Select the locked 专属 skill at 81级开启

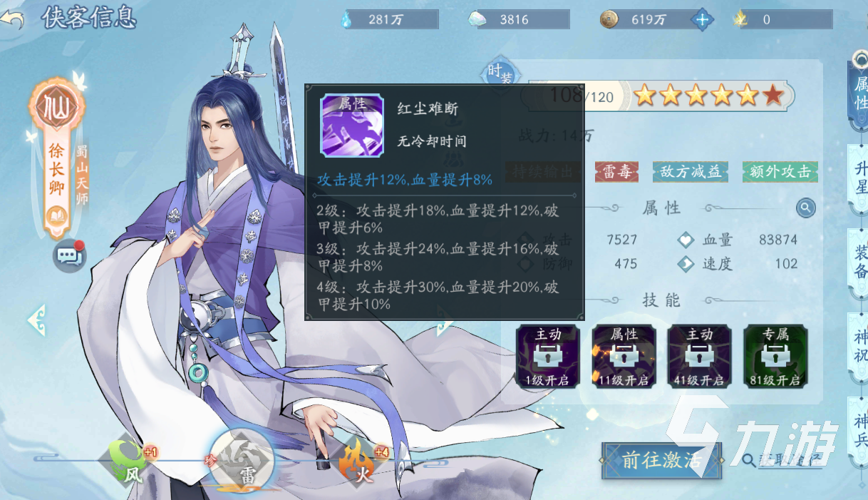tap(775, 356)
